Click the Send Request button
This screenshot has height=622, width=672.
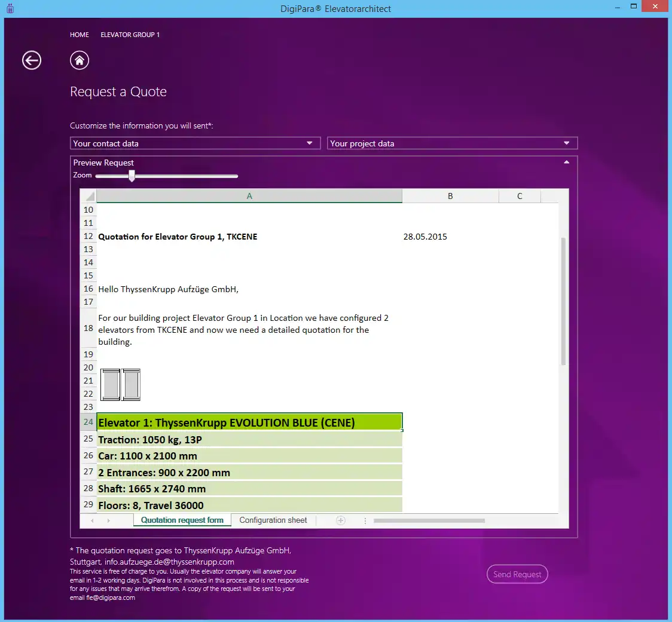pos(517,574)
